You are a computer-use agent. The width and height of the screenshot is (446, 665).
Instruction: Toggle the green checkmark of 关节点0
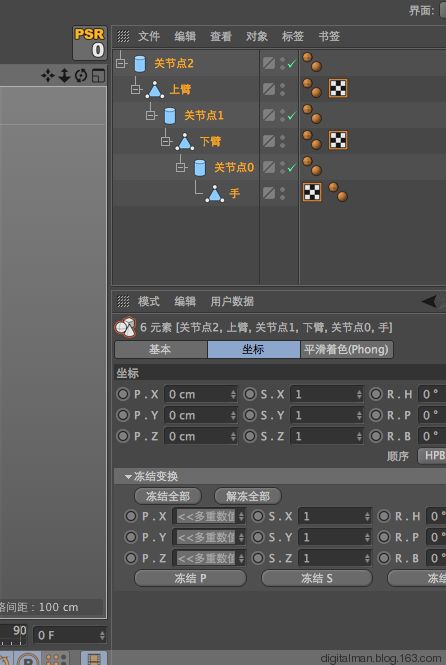click(291, 168)
